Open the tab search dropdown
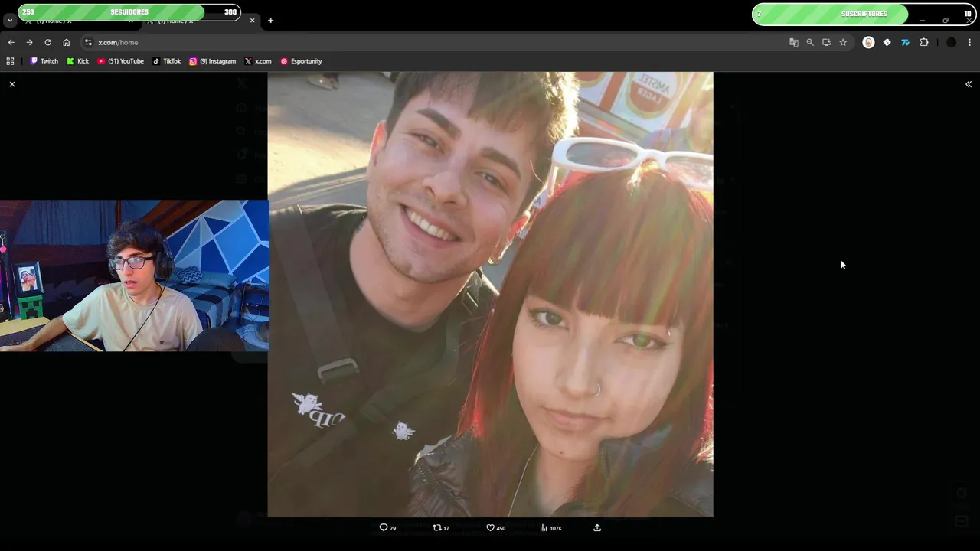The image size is (980, 551). pyautogui.click(x=9, y=21)
